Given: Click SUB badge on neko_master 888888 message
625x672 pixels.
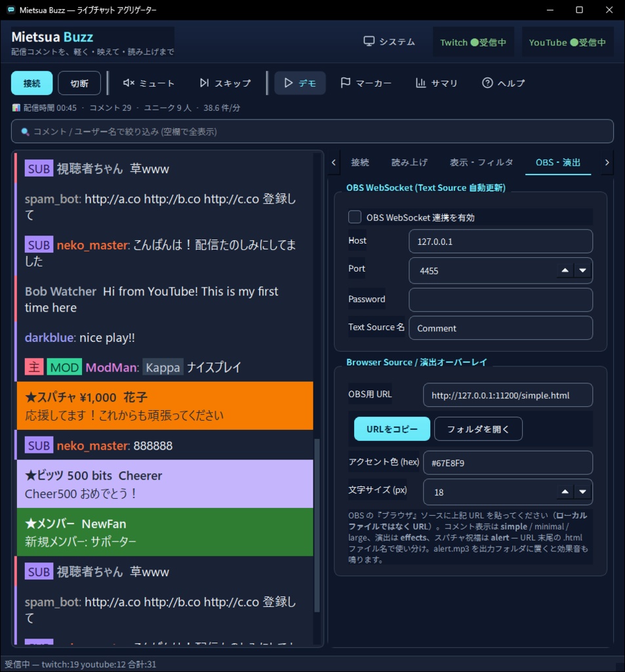Looking at the screenshot, I should tap(39, 446).
